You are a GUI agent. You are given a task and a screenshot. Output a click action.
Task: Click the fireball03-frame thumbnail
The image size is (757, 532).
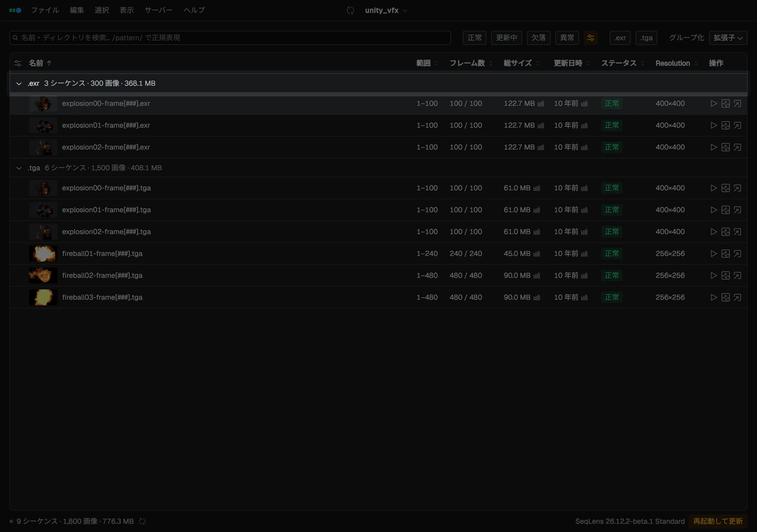click(x=43, y=297)
